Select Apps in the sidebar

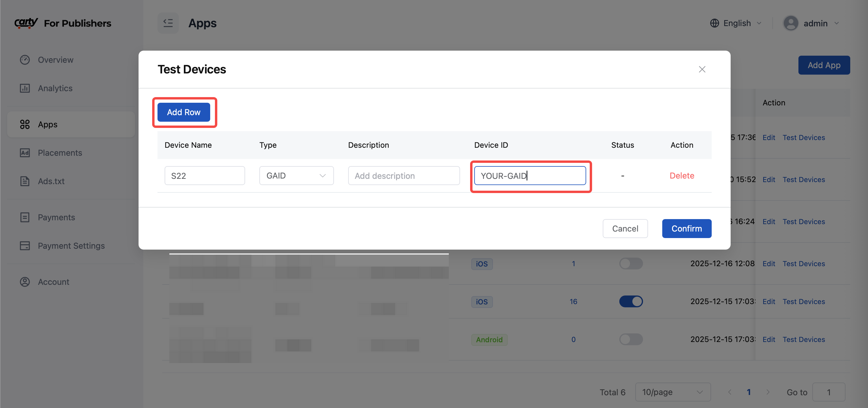(47, 124)
